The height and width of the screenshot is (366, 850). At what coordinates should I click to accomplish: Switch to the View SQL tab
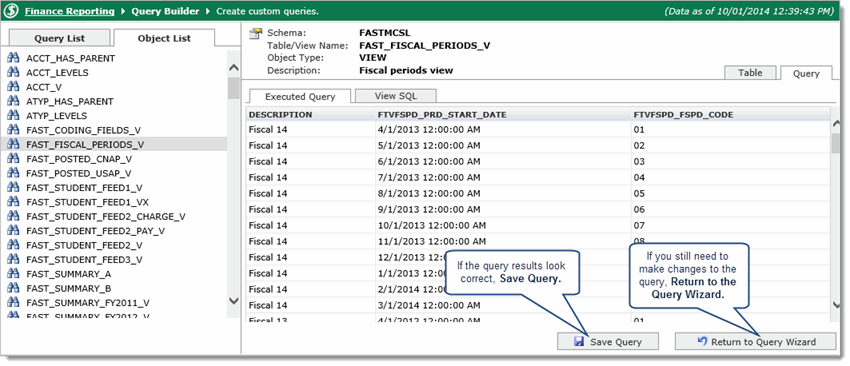(396, 96)
